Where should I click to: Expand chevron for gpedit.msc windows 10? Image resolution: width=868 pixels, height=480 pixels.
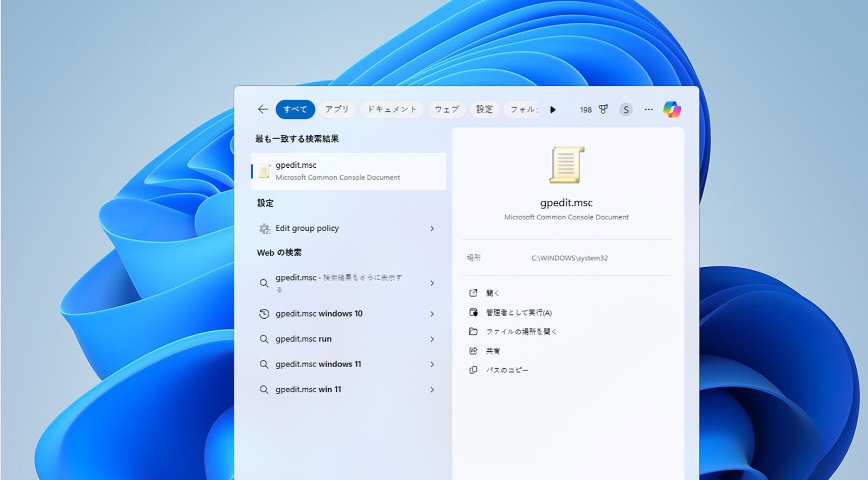tap(432, 314)
